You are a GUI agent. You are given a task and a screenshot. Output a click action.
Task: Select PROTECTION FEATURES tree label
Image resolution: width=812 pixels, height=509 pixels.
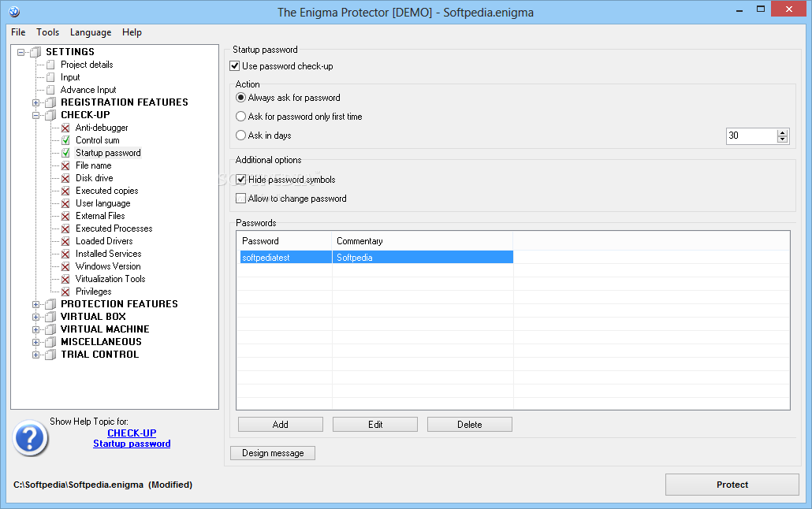[119, 304]
